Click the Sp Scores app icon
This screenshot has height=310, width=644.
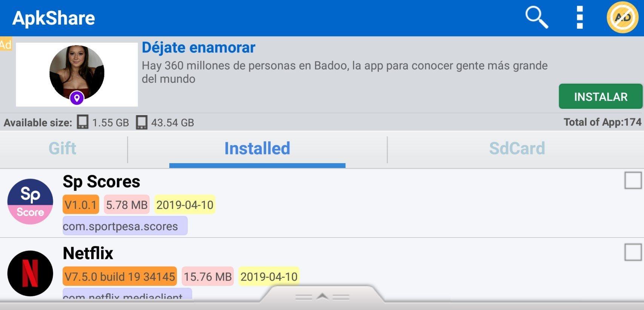point(30,202)
